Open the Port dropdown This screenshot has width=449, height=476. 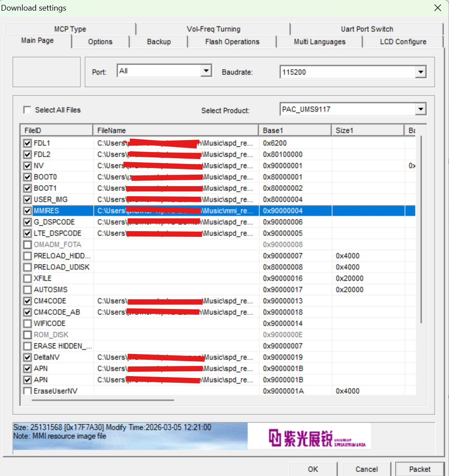206,70
